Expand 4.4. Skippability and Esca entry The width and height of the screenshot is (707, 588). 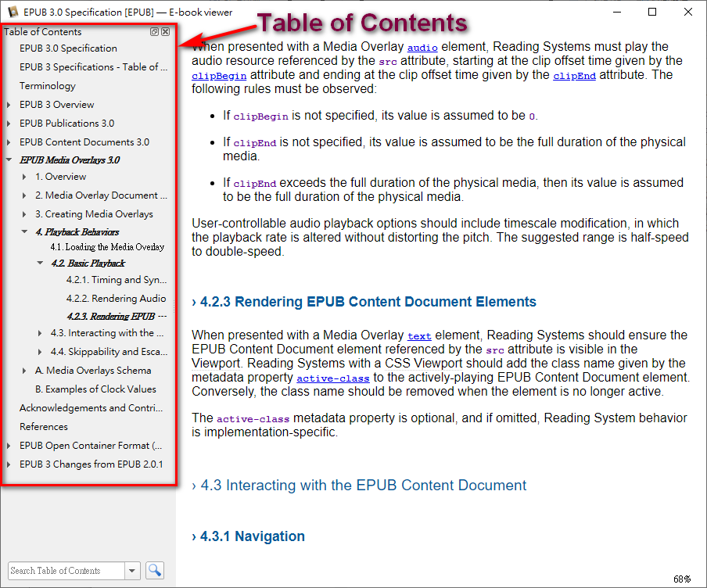(40, 352)
